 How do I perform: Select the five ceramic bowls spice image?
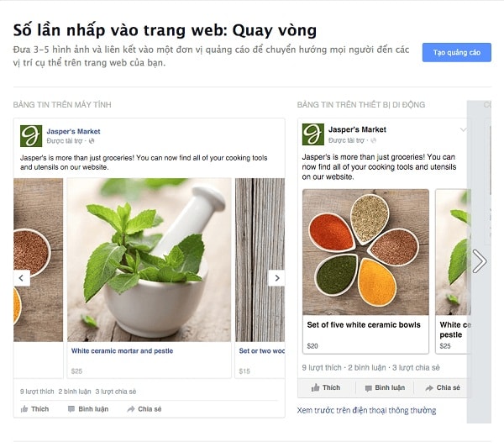(365, 252)
